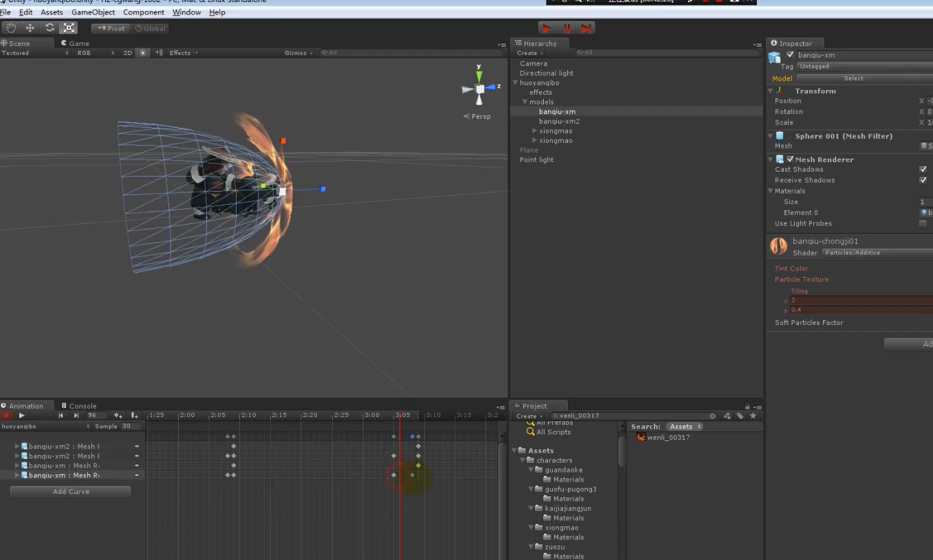Click Search by Type icon in Project

(x=727, y=416)
